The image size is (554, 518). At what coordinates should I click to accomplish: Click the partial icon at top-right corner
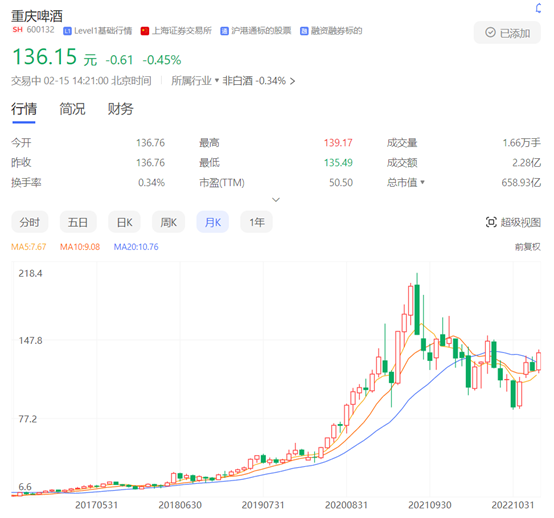pyautogui.click(x=538, y=8)
